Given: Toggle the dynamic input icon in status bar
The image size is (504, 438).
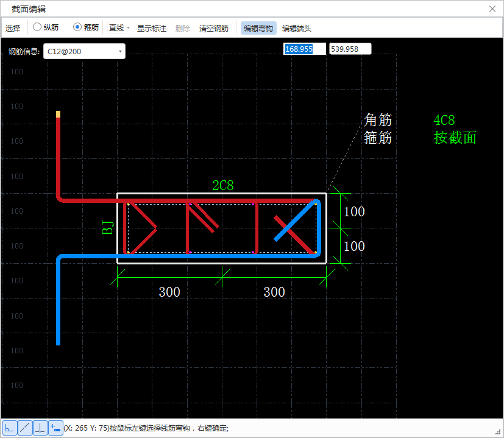Looking at the screenshot, I should (55, 428).
